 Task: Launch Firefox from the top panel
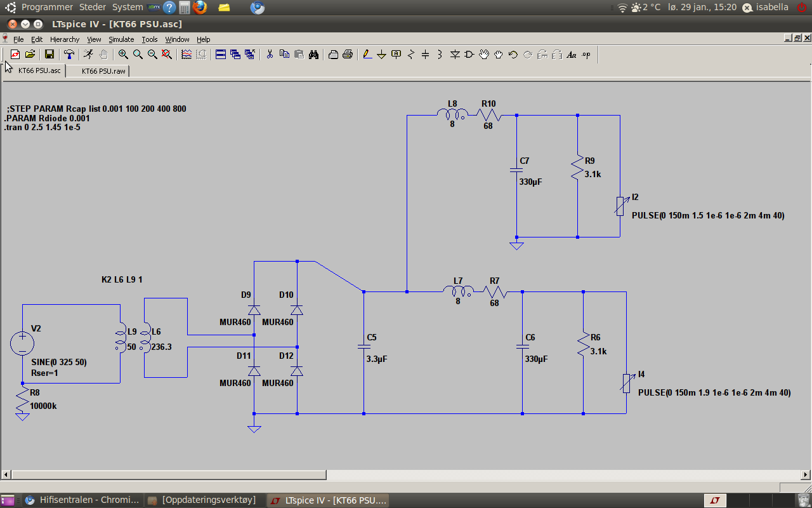200,8
